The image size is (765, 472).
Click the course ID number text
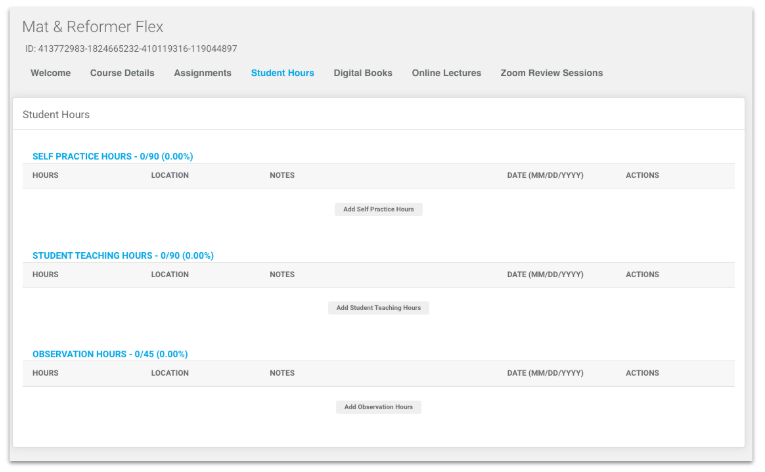131,49
